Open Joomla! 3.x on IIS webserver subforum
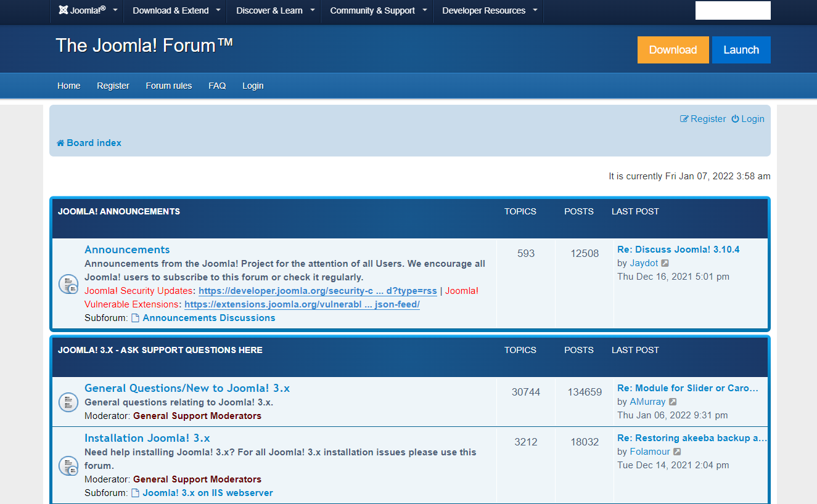Screen dimensions: 817x504 (x=208, y=493)
